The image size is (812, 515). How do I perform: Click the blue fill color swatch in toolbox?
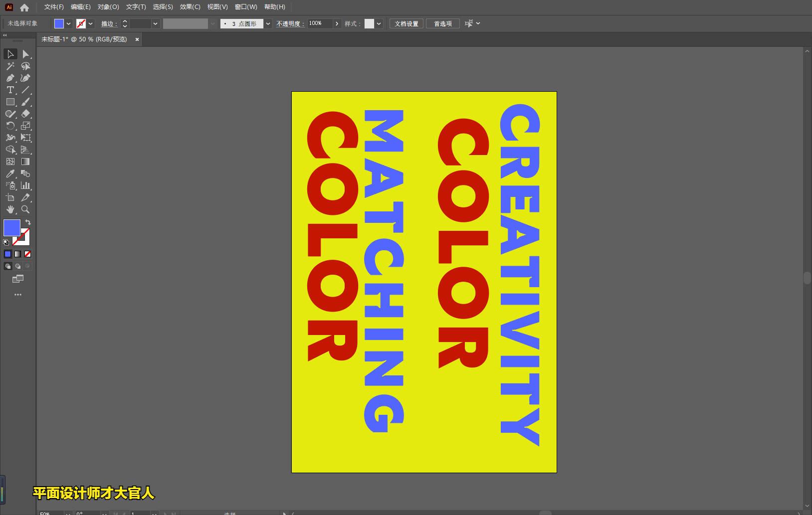click(x=11, y=228)
